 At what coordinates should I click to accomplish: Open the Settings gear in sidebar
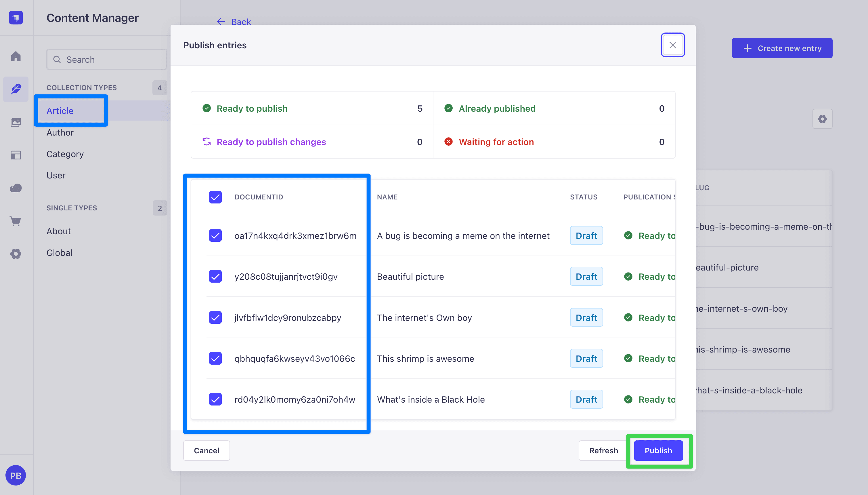16,254
